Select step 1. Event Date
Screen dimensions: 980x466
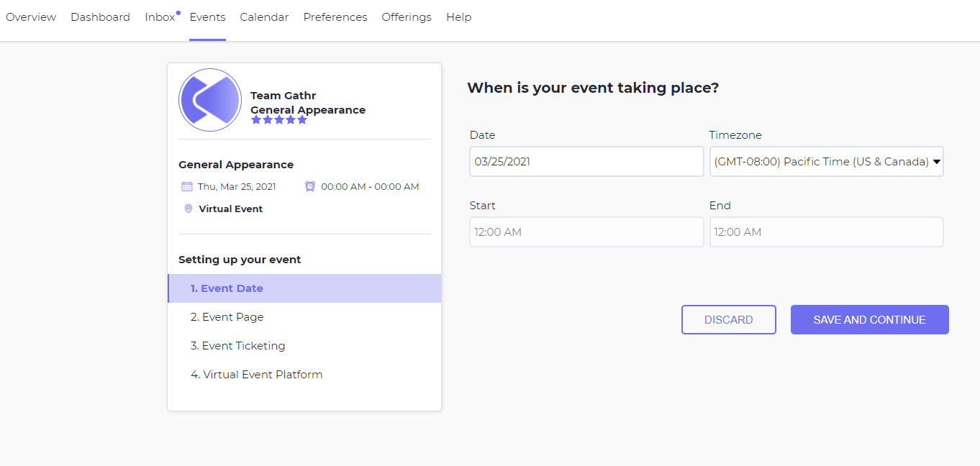tap(304, 288)
